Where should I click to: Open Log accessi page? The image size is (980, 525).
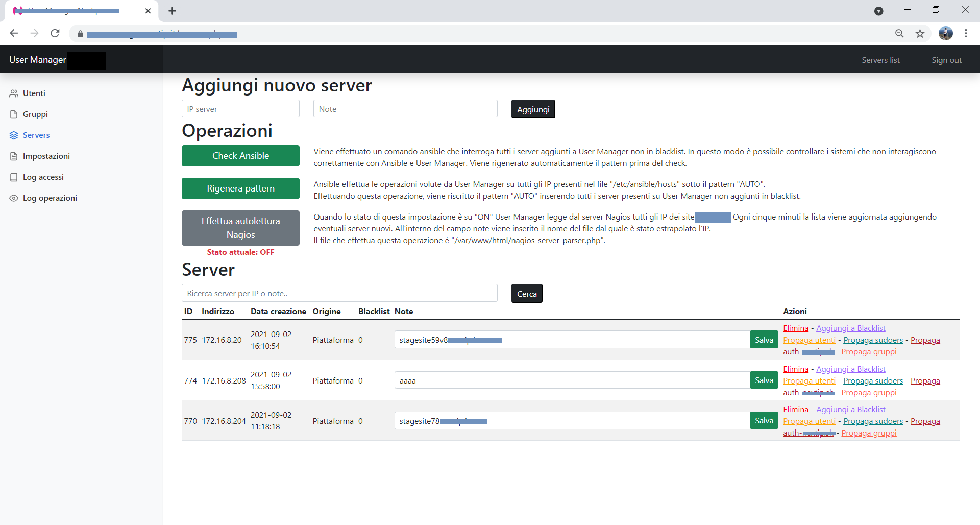click(x=37, y=177)
